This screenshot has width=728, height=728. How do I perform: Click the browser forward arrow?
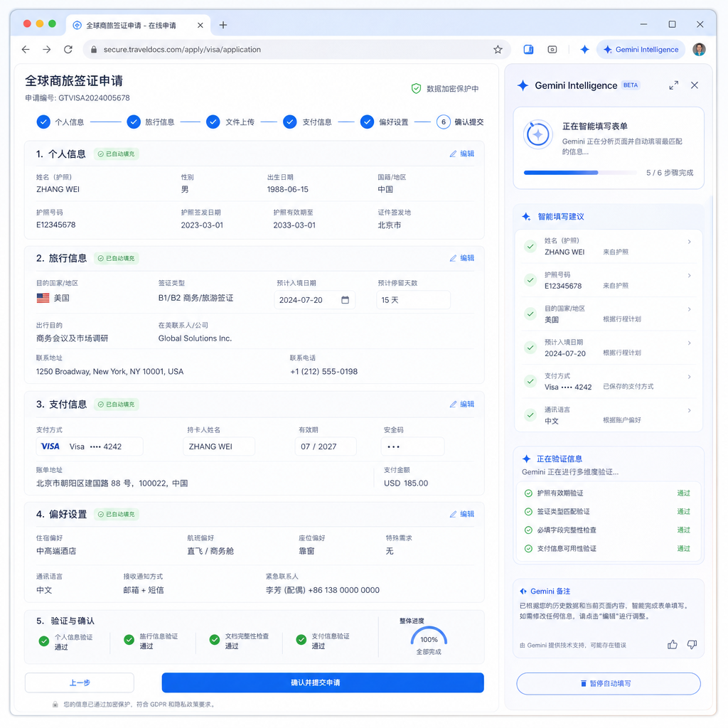pyautogui.click(x=46, y=49)
